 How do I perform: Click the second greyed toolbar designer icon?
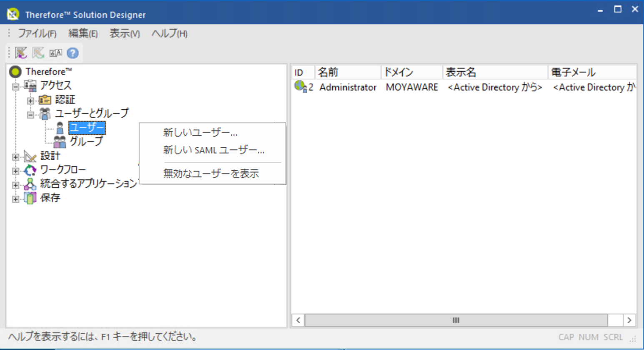(38, 53)
